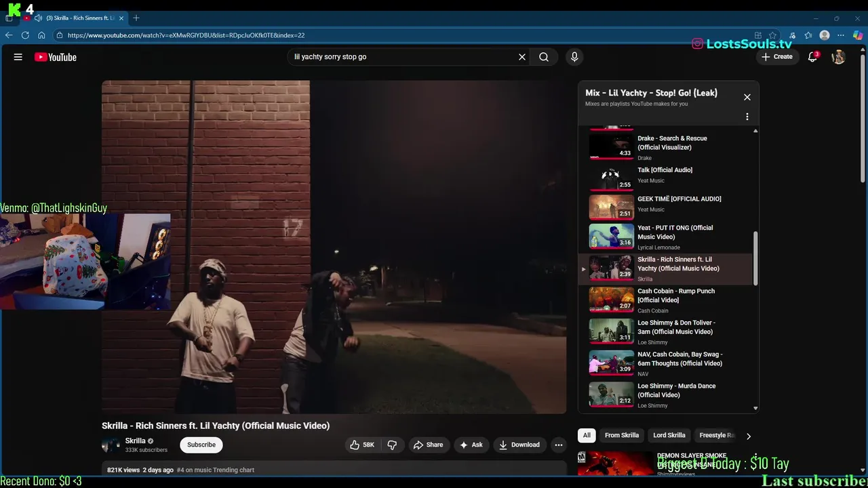
Task: Like the video (58K)
Action: click(361, 445)
